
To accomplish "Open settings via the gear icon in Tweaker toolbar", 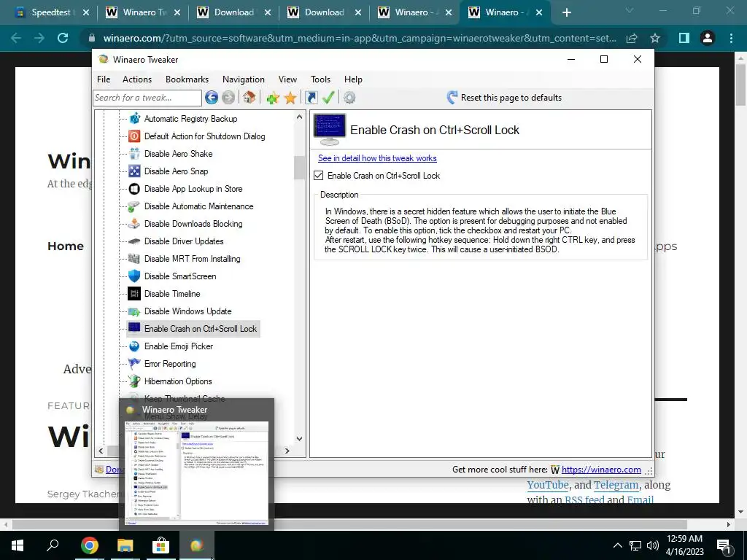I will (349, 98).
